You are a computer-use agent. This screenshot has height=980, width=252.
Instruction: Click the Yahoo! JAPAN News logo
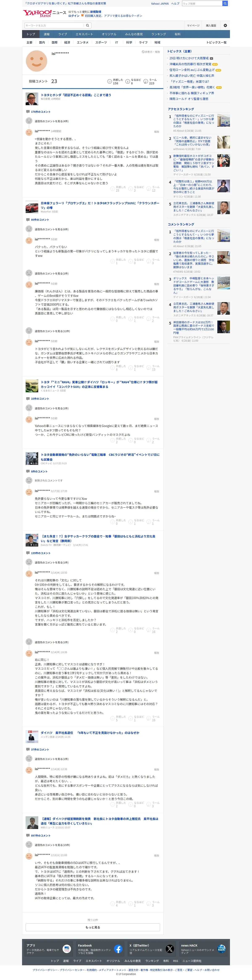coord(45,14)
